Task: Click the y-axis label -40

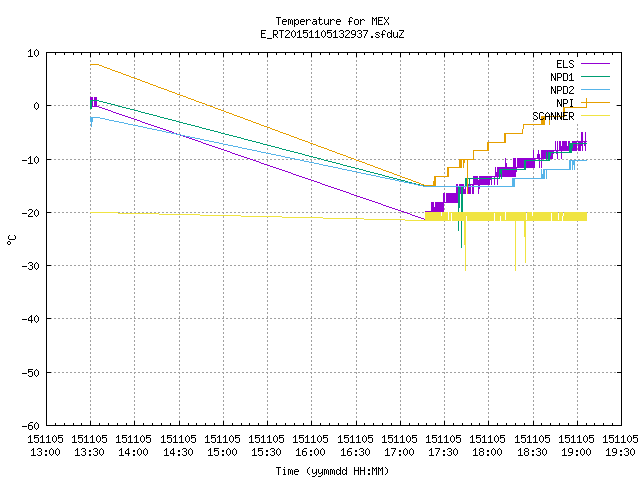Action: [31, 319]
